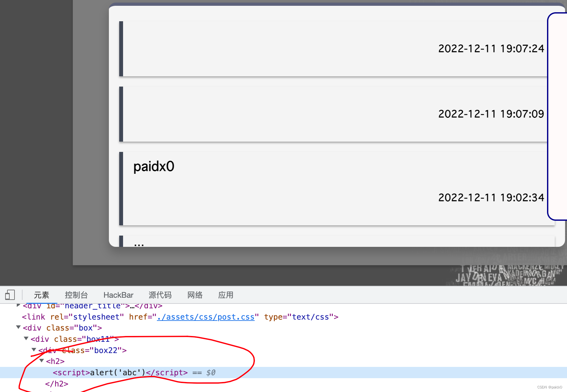Select the script alert('abc') element row
The image size is (567, 392).
(283, 373)
